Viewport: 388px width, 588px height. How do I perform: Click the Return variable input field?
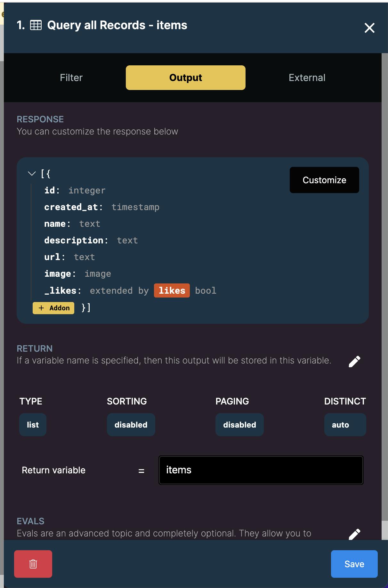(x=261, y=470)
